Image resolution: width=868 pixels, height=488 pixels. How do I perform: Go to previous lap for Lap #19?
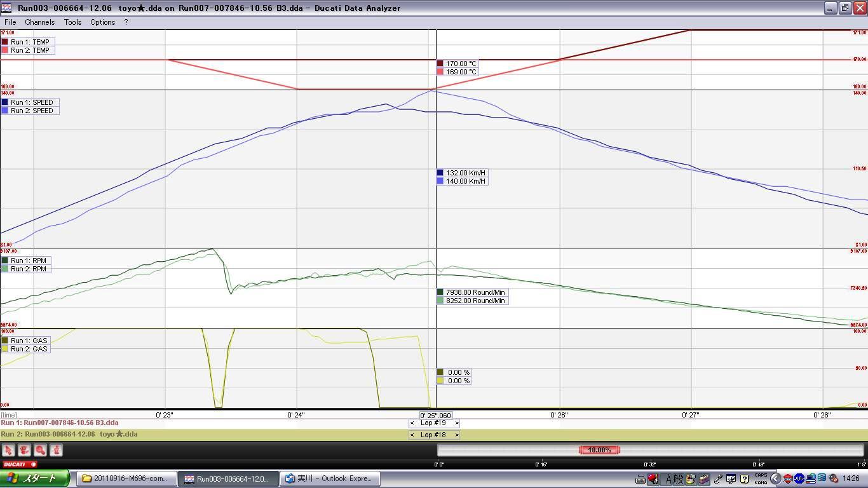[x=412, y=423]
